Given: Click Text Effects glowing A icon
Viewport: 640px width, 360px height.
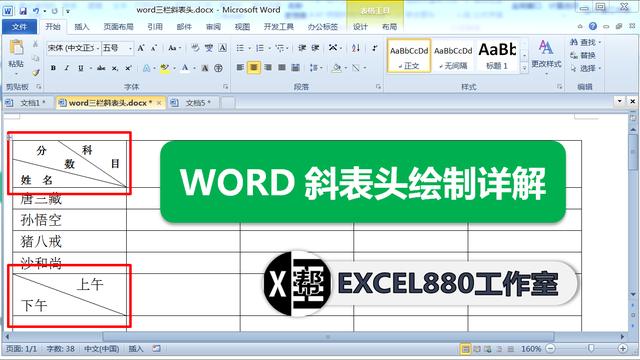Looking at the screenshot, I should pyautogui.click(x=146, y=68).
